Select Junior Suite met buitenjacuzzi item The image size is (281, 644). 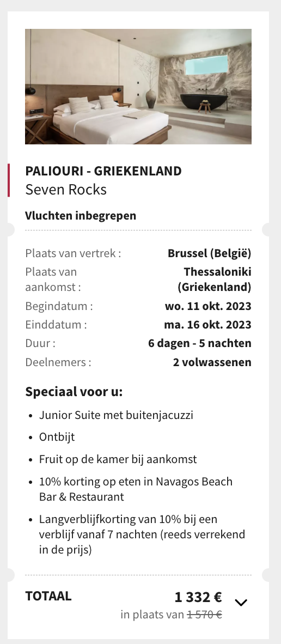point(116,415)
